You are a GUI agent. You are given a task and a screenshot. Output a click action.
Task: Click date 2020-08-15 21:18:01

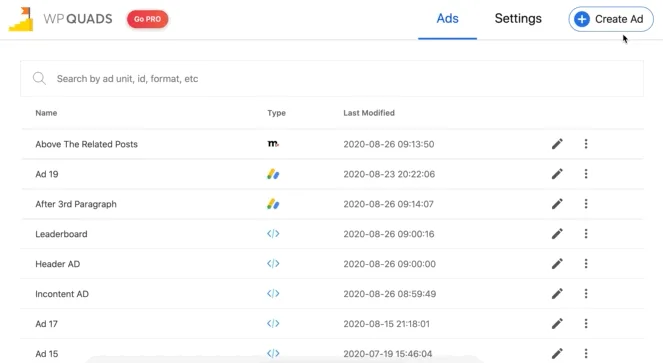(x=386, y=324)
